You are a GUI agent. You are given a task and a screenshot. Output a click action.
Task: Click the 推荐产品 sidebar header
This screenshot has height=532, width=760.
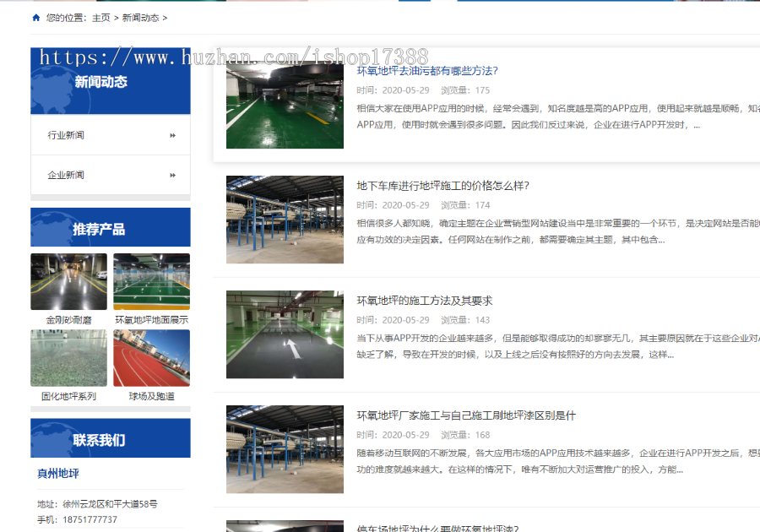[x=111, y=227]
